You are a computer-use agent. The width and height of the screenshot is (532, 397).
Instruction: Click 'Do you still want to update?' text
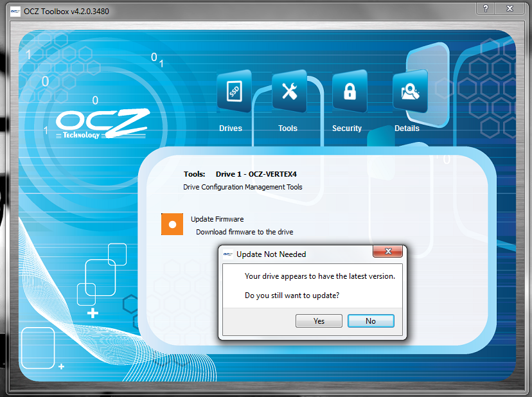(292, 296)
